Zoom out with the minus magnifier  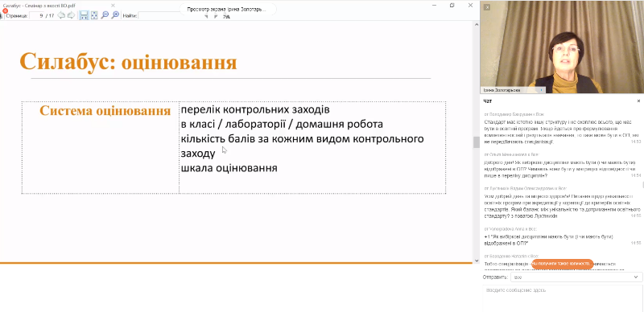pos(105,15)
